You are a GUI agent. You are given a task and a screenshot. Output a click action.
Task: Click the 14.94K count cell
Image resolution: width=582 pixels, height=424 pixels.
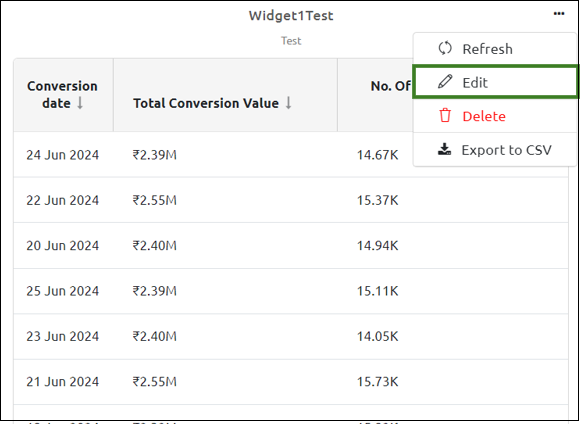click(x=377, y=245)
